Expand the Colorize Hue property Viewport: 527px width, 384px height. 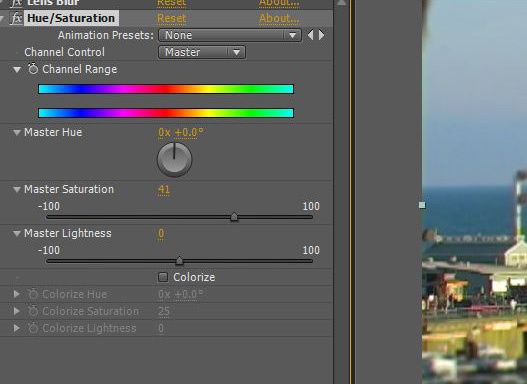pyautogui.click(x=16, y=294)
